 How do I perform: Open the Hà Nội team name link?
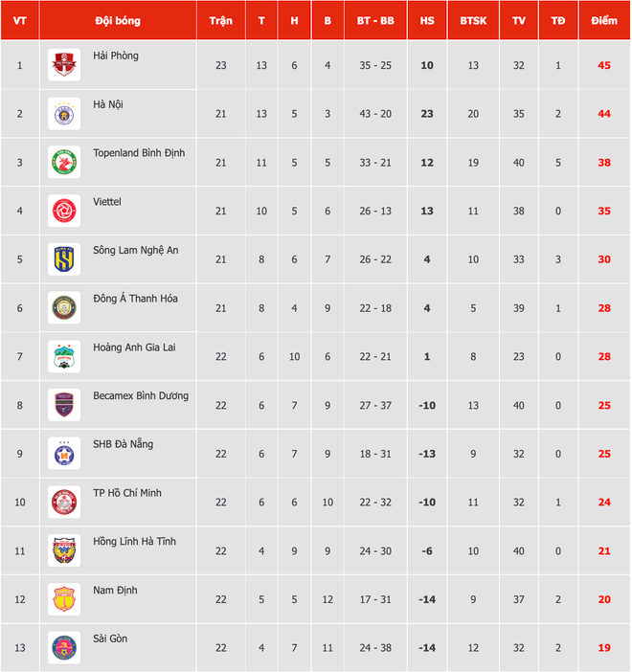[x=108, y=104]
